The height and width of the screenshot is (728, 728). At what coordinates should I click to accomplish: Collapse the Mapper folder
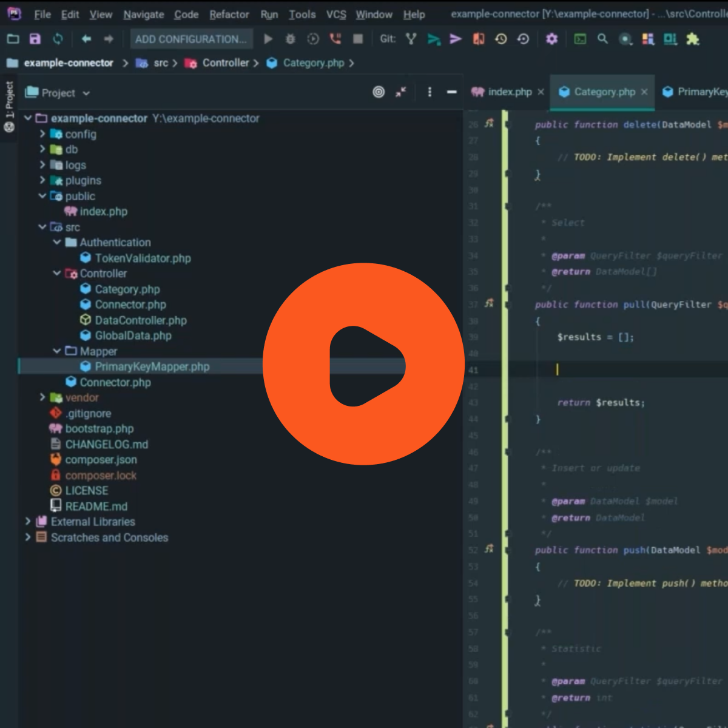coord(57,351)
